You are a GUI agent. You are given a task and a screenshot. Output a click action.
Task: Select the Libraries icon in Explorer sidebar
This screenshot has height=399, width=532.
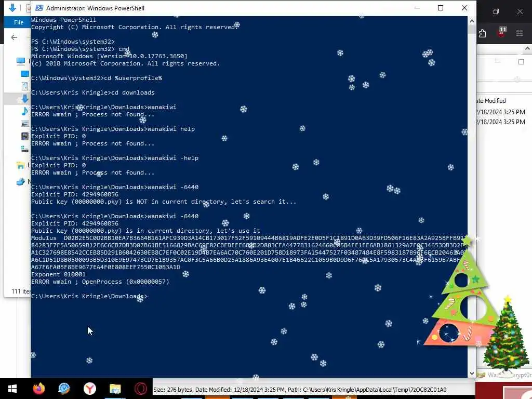point(20,166)
